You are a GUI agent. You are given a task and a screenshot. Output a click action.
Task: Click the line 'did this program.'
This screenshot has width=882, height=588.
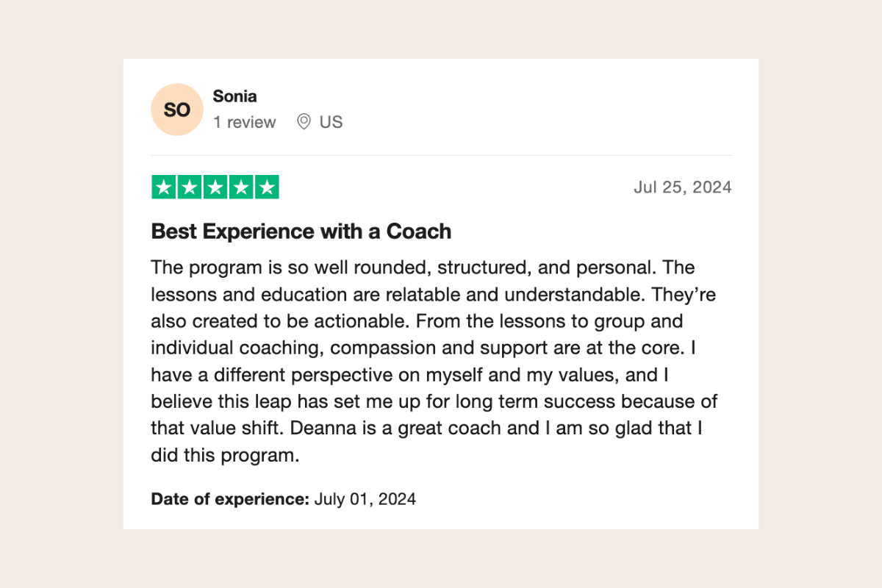click(225, 456)
